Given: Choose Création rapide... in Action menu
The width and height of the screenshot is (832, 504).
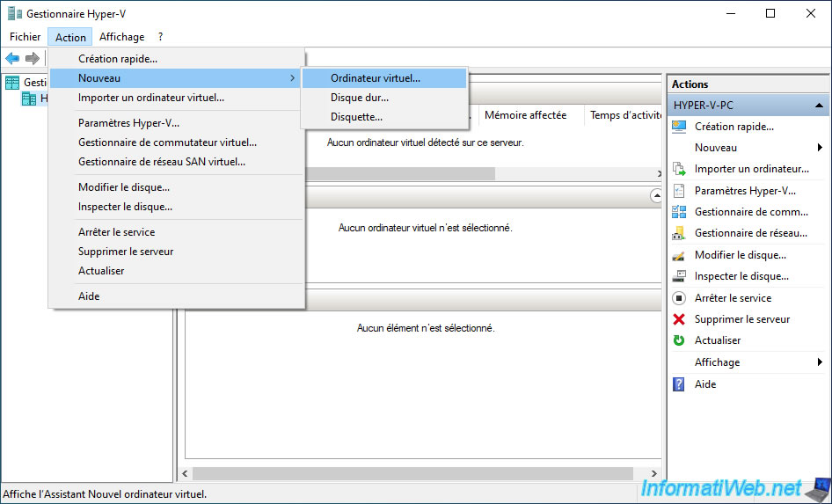Looking at the screenshot, I should (177, 59).
